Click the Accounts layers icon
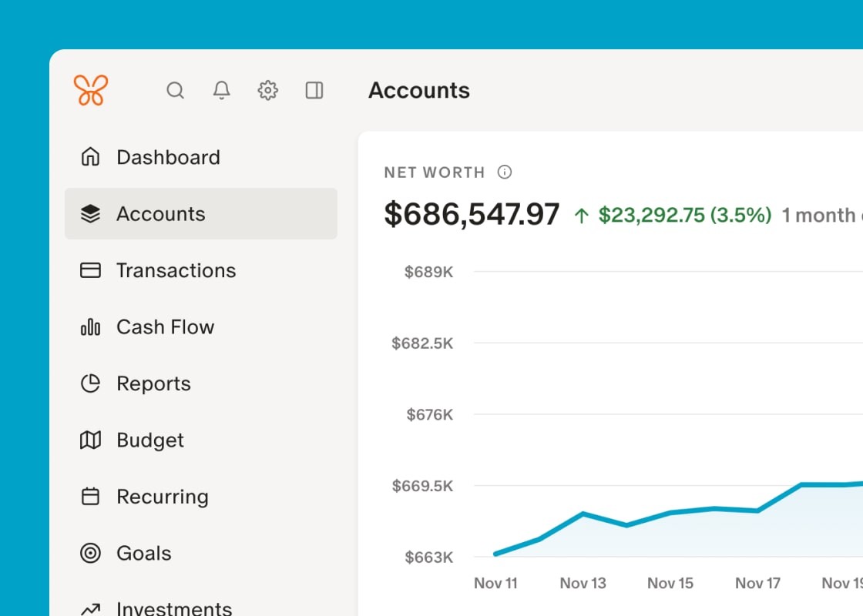 (x=90, y=213)
